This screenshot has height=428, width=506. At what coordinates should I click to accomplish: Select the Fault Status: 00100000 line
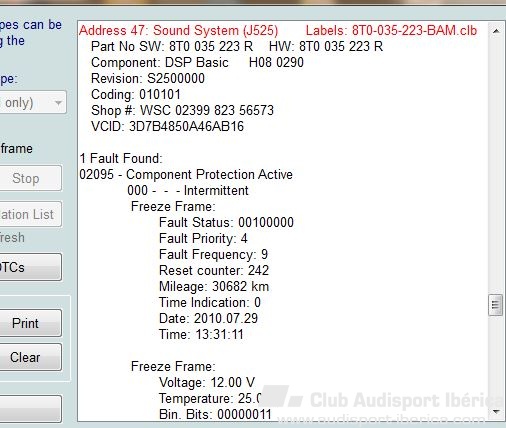[x=226, y=222]
